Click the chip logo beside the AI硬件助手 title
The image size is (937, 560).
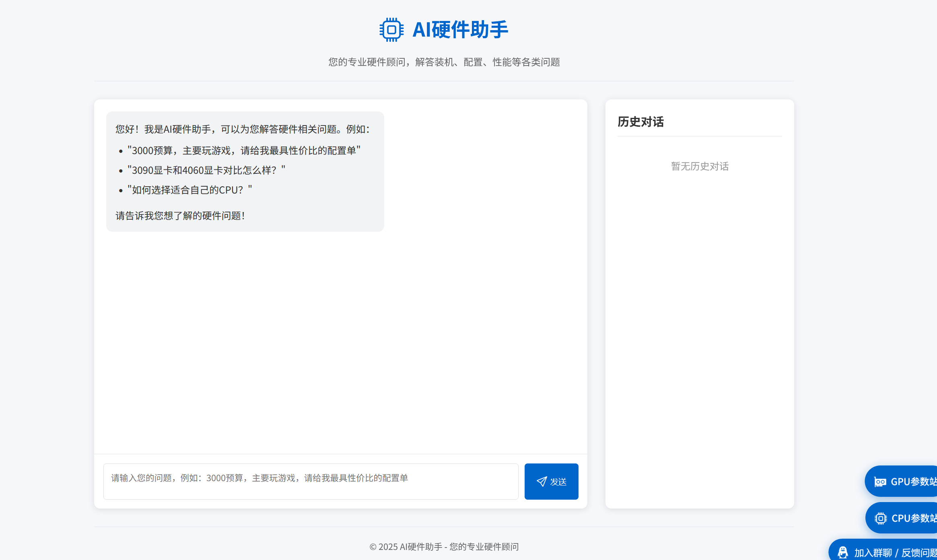pos(391,29)
